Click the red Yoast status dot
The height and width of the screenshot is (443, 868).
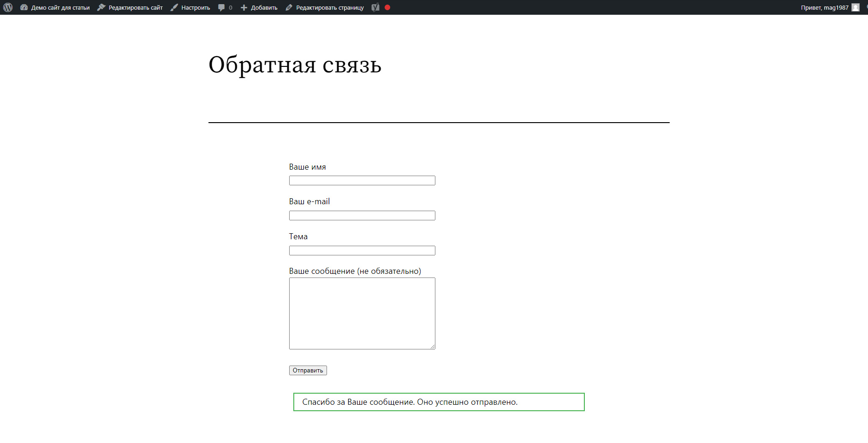pyautogui.click(x=387, y=7)
